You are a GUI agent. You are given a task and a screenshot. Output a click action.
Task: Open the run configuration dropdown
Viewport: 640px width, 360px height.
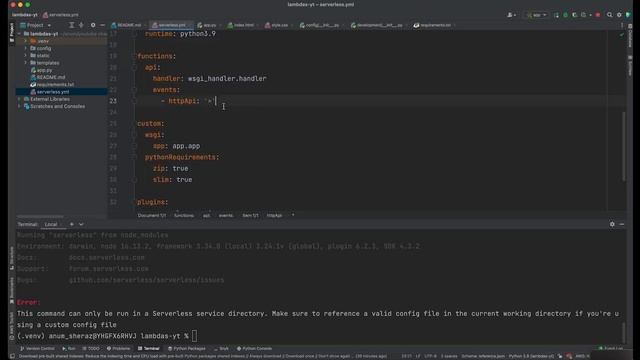537,15
